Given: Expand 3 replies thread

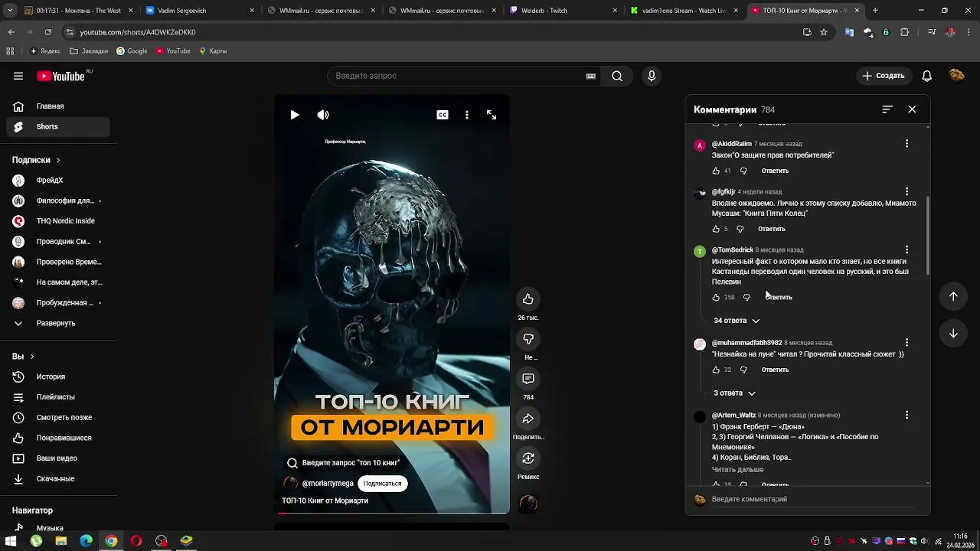Looking at the screenshot, I should pos(735,393).
